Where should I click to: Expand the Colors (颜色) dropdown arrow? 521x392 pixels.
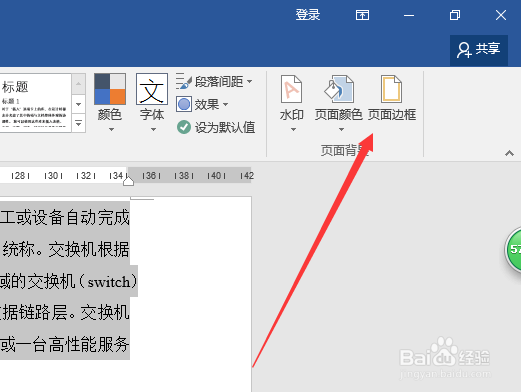pyautogui.click(x=111, y=129)
